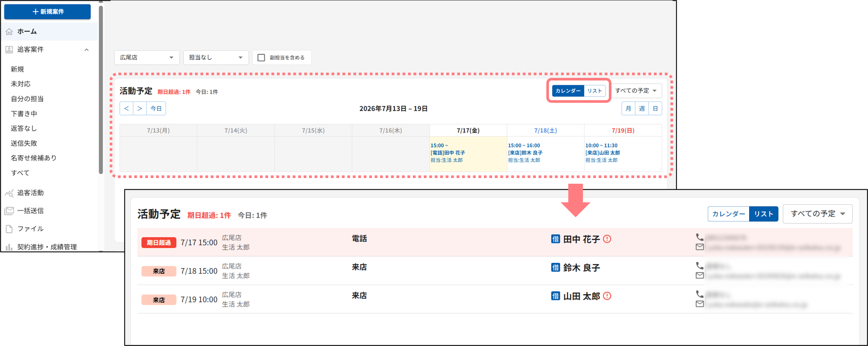
Task: Open 一括送信 menu item
Action: coord(31,211)
